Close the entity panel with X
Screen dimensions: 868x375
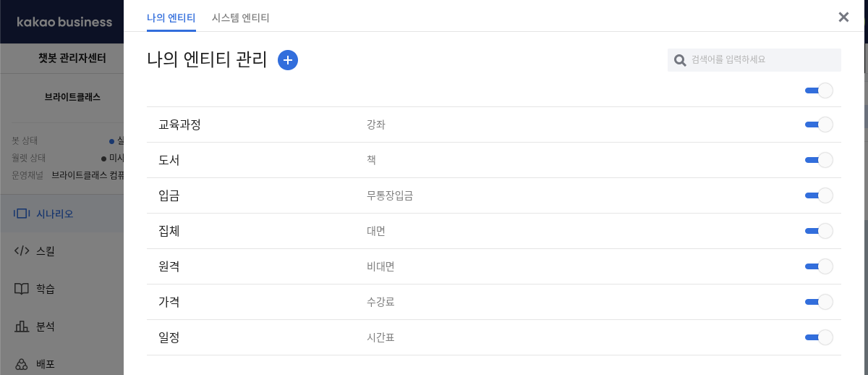tap(843, 17)
